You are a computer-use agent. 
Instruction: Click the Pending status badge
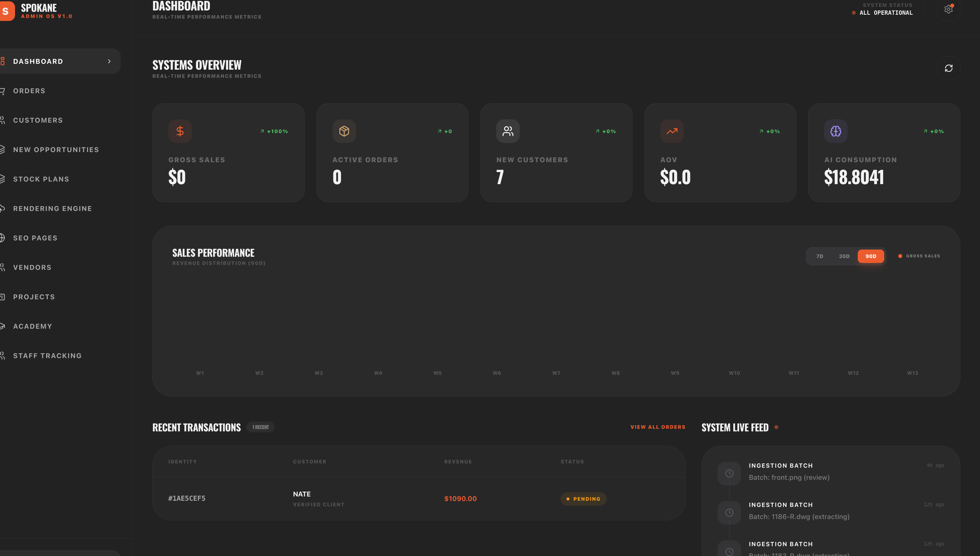pyautogui.click(x=583, y=499)
